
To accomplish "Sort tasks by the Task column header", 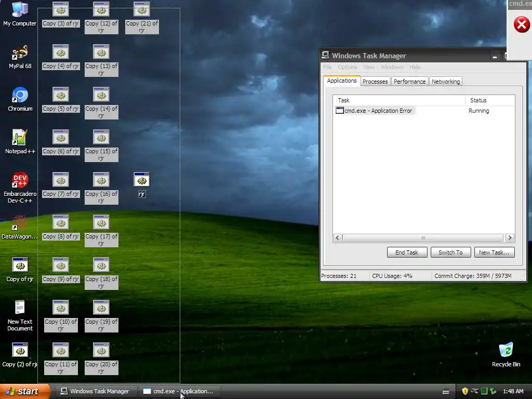I will coord(400,100).
